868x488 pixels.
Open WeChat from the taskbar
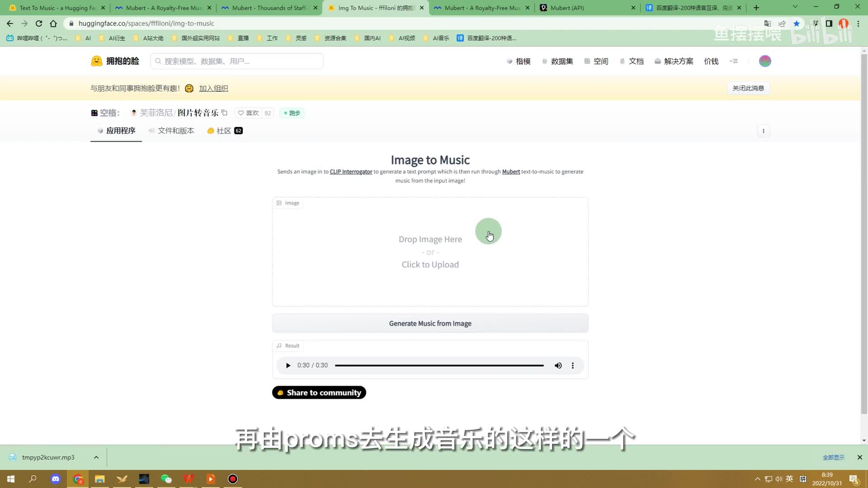tap(166, 479)
